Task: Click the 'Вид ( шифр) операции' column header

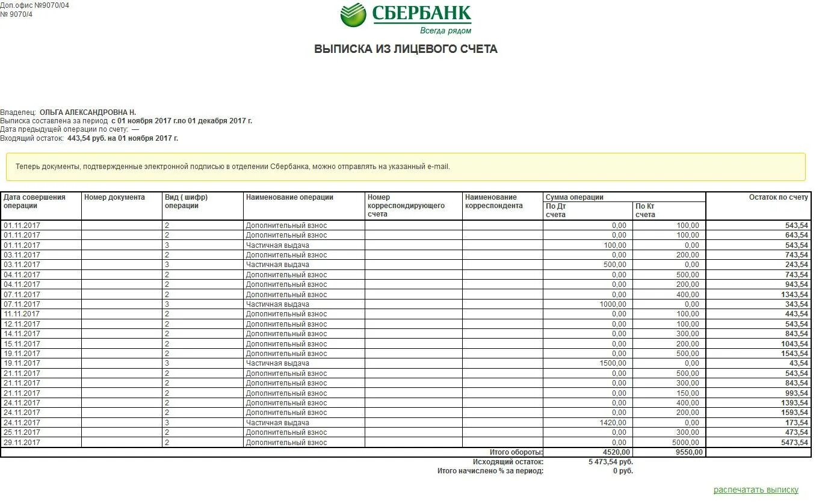Action: click(x=203, y=206)
